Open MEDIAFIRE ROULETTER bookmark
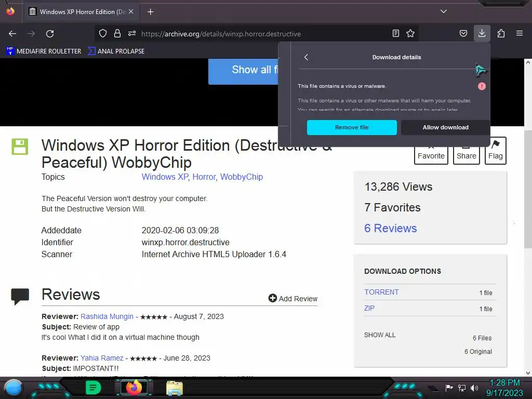The image size is (532, 399). [44, 51]
